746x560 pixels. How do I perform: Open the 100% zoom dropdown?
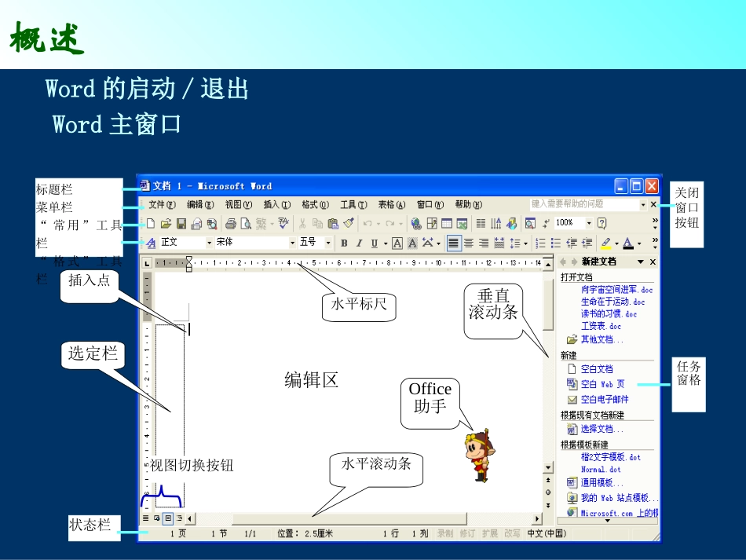[x=589, y=223]
